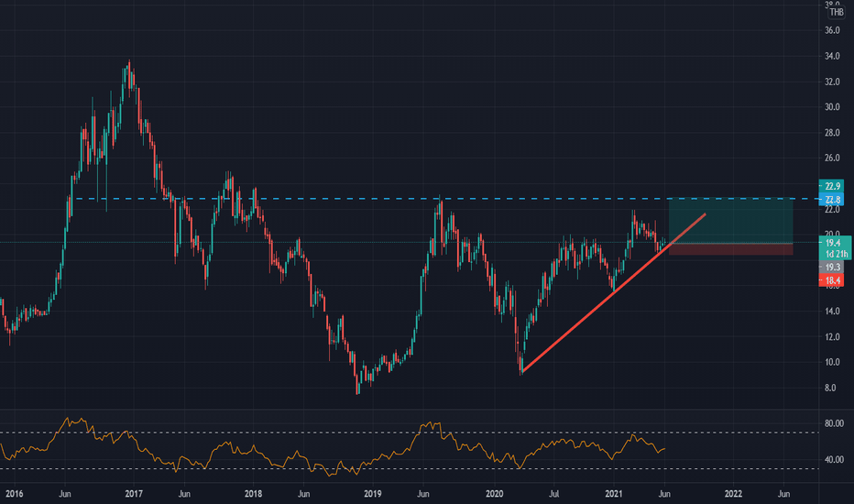Click the 30.0 price axis value
This screenshot has height=504, width=854.
click(832, 107)
